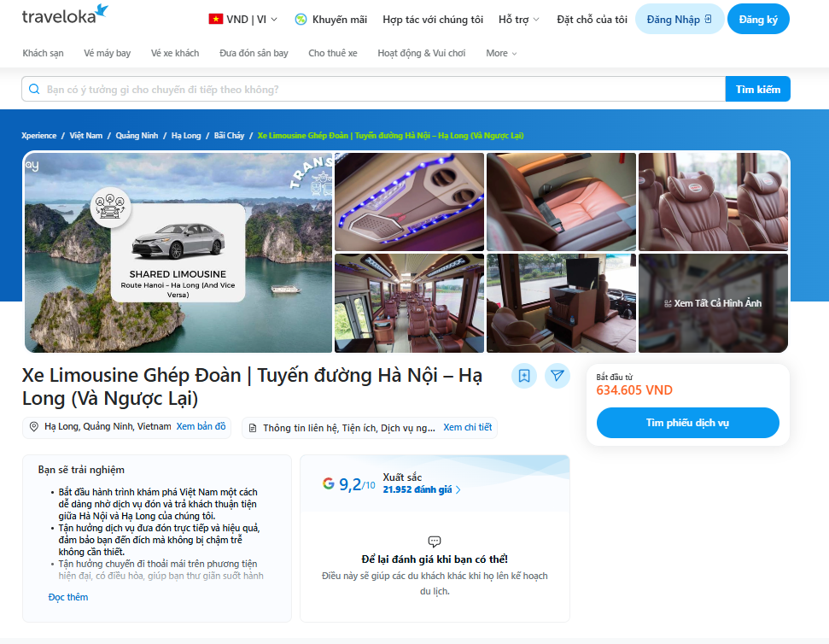
Task: Click the Google G rating icon
Action: click(329, 483)
